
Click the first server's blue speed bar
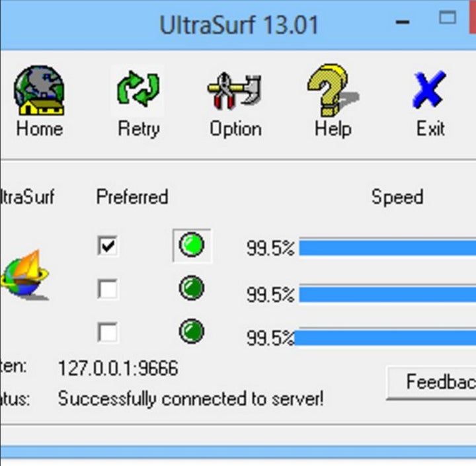click(x=387, y=248)
